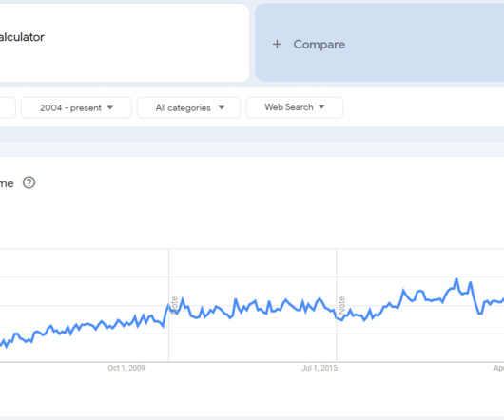Image resolution: width=504 pixels, height=420 pixels.
Task: Click the Compare label to add a term
Action: pyautogui.click(x=320, y=45)
